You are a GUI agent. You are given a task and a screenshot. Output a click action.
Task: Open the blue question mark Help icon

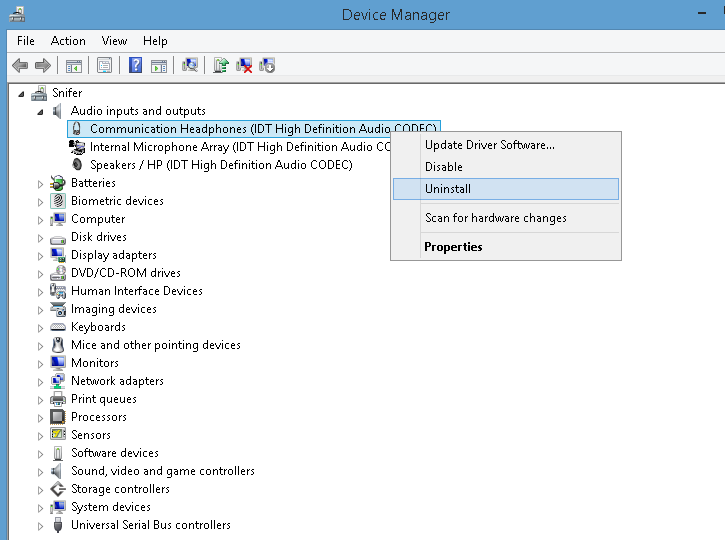[135, 65]
